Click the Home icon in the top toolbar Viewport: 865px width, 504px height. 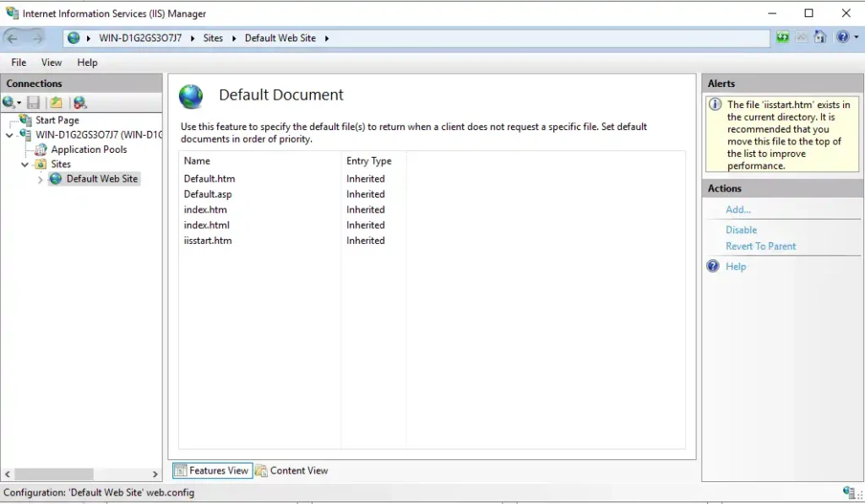coord(819,37)
